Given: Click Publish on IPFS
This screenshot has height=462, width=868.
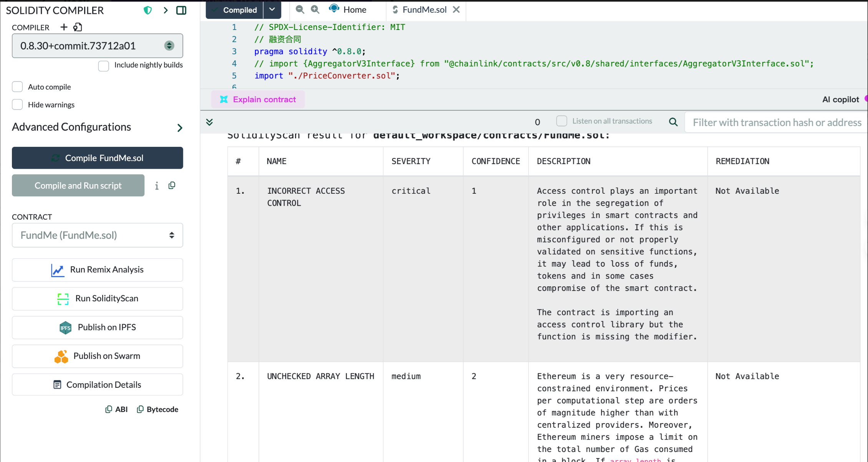Looking at the screenshot, I should [97, 327].
